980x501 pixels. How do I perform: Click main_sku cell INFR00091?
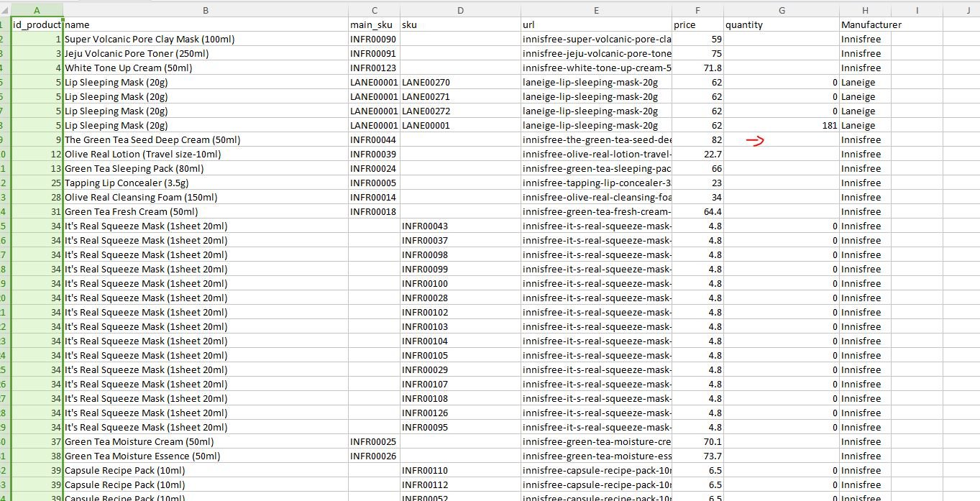coord(374,53)
